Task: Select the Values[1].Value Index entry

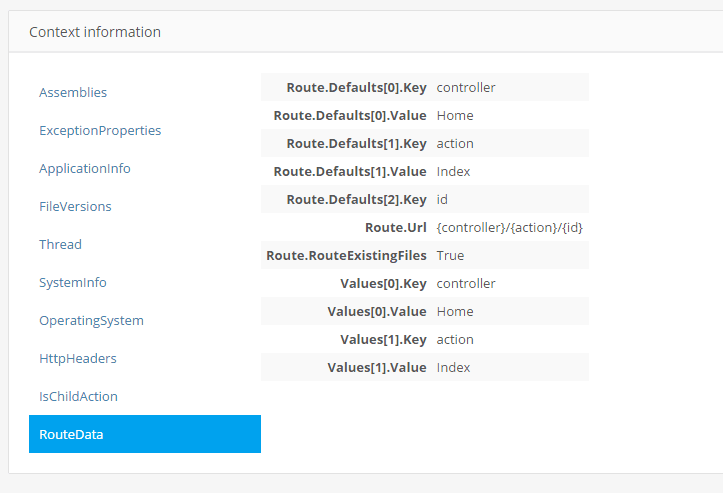Action: pyautogui.click(x=453, y=367)
